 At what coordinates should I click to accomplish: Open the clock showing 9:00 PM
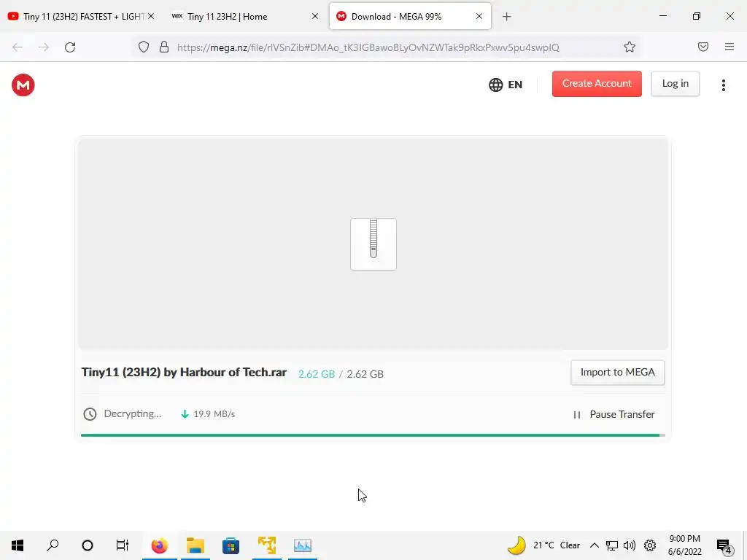(684, 545)
